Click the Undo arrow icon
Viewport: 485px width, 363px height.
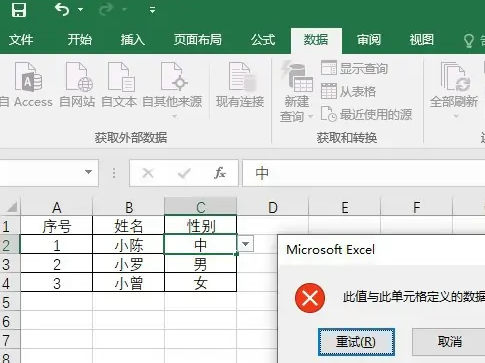[x=62, y=10]
